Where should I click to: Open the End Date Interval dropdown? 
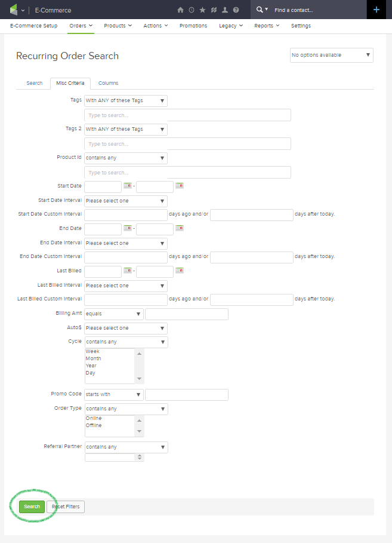pos(125,244)
